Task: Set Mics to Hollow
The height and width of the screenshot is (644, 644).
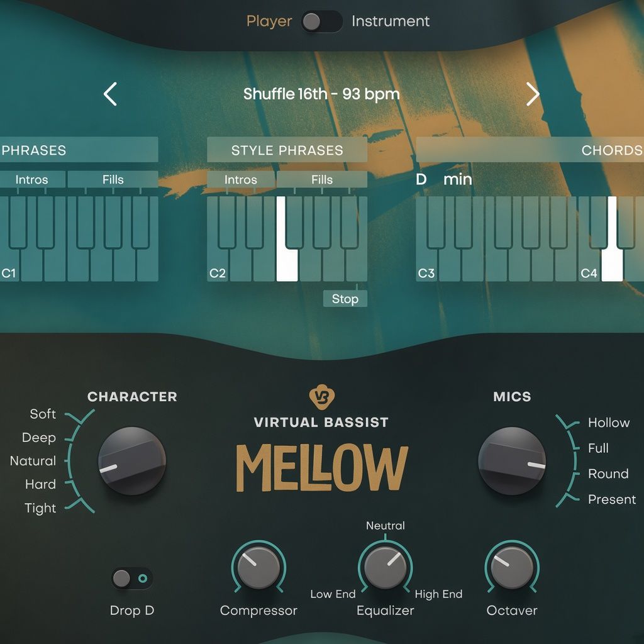Action: click(x=609, y=422)
